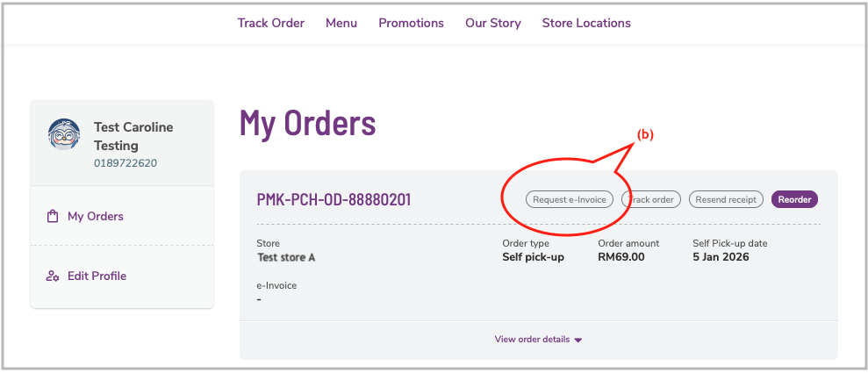Click the Edit Profile person icon
This screenshot has height=373, width=868.
(x=53, y=276)
